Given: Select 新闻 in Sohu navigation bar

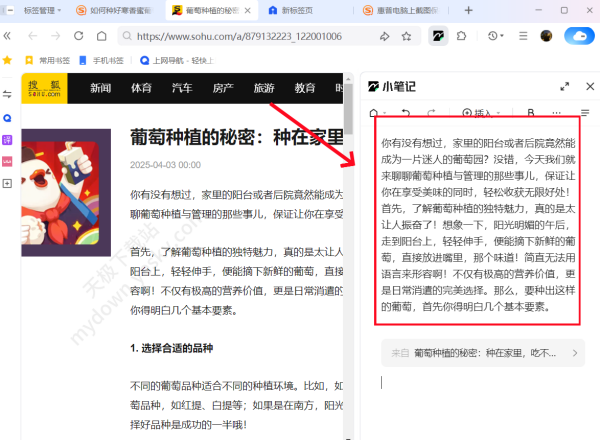Looking at the screenshot, I should click(x=101, y=88).
